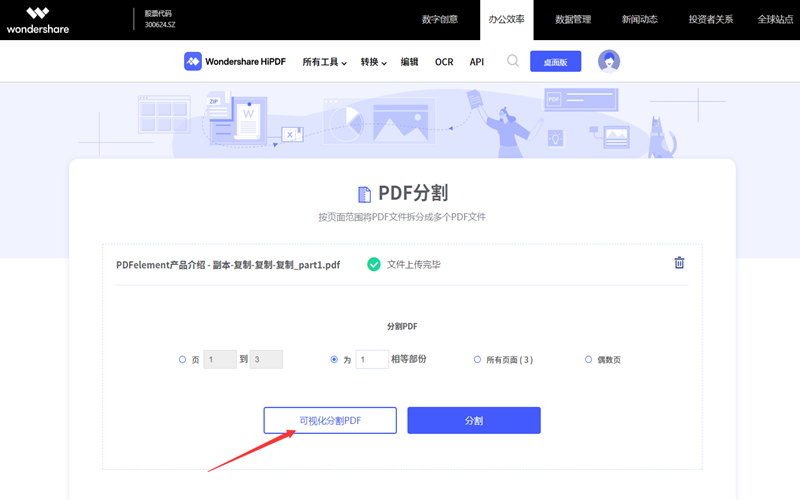Click the Wondershare HiPDF brand text

(245, 62)
